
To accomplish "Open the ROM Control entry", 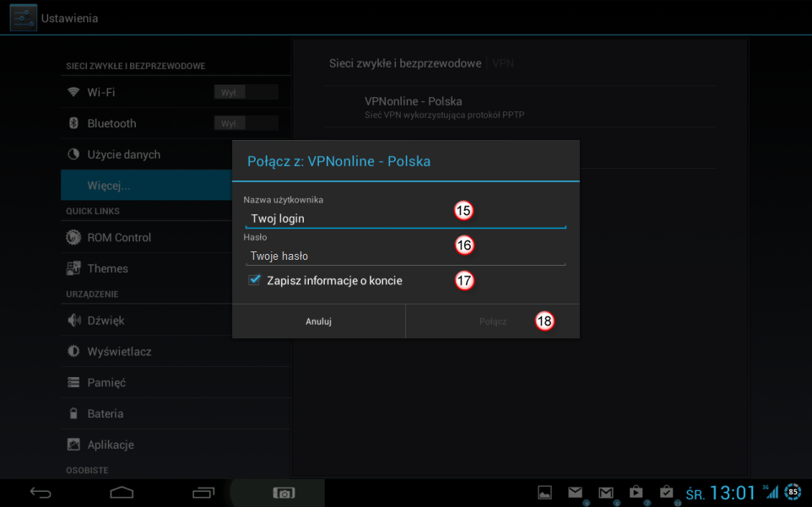I will [x=146, y=237].
